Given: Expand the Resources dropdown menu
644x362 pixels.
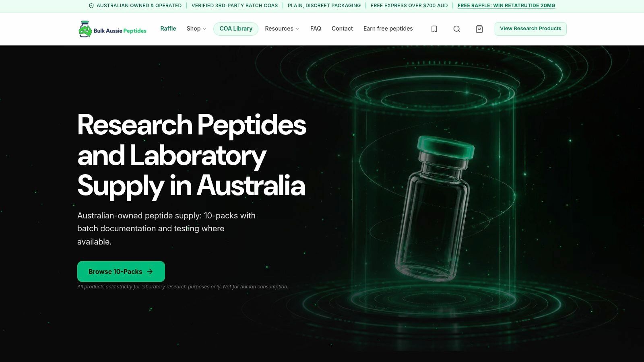Looking at the screenshot, I should tap(282, 29).
